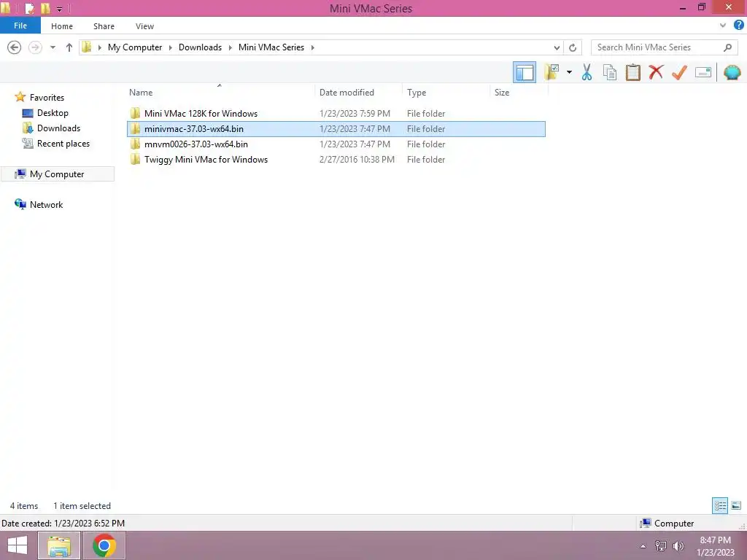Open the dropdown arrow beside folder options

pyautogui.click(x=569, y=72)
